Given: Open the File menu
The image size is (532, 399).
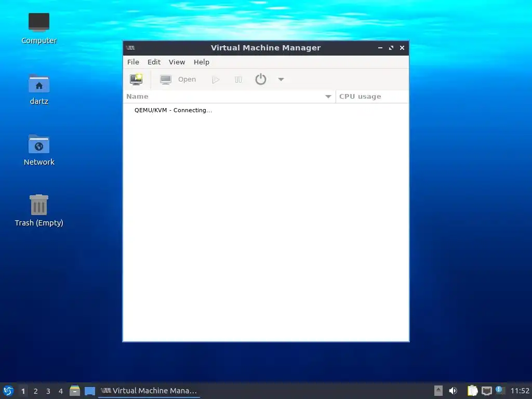Looking at the screenshot, I should [x=133, y=62].
